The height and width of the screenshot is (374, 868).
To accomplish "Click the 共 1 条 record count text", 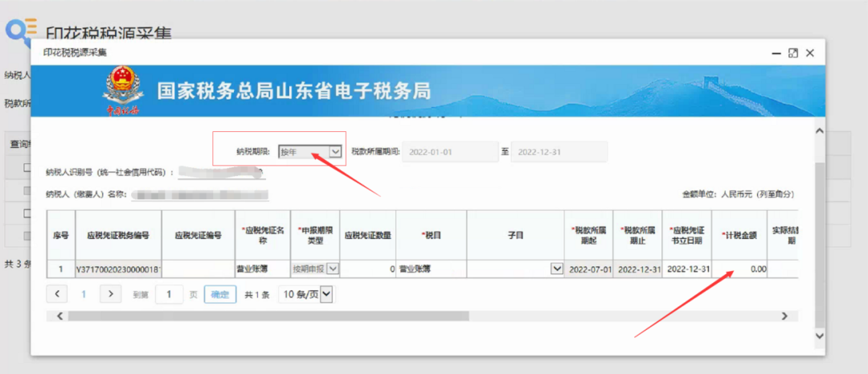I will click(257, 294).
